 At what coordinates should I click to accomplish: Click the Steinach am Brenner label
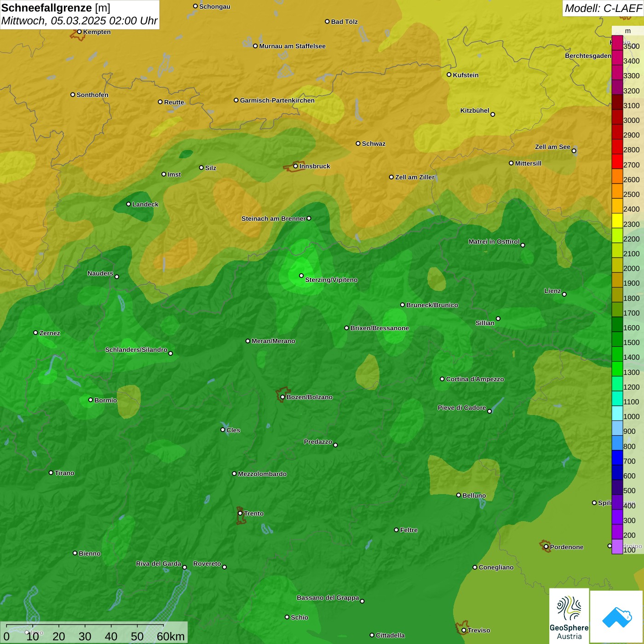274,218
